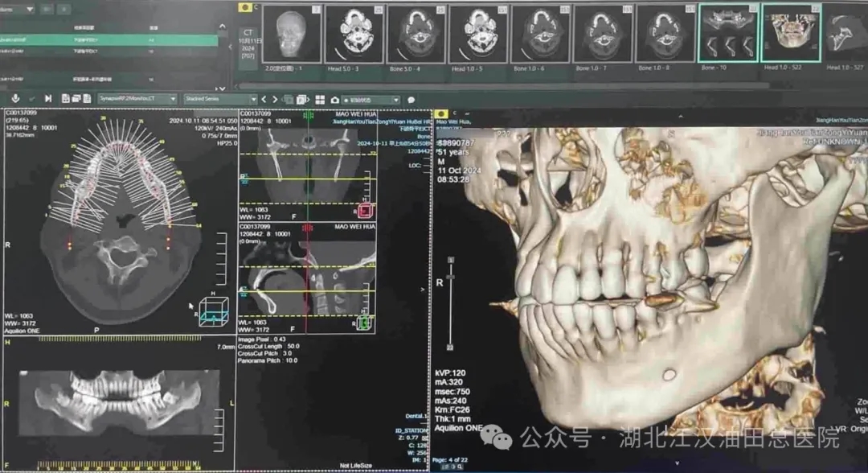
Task: Click the orientation cube in axial view
Action: (x=215, y=311)
